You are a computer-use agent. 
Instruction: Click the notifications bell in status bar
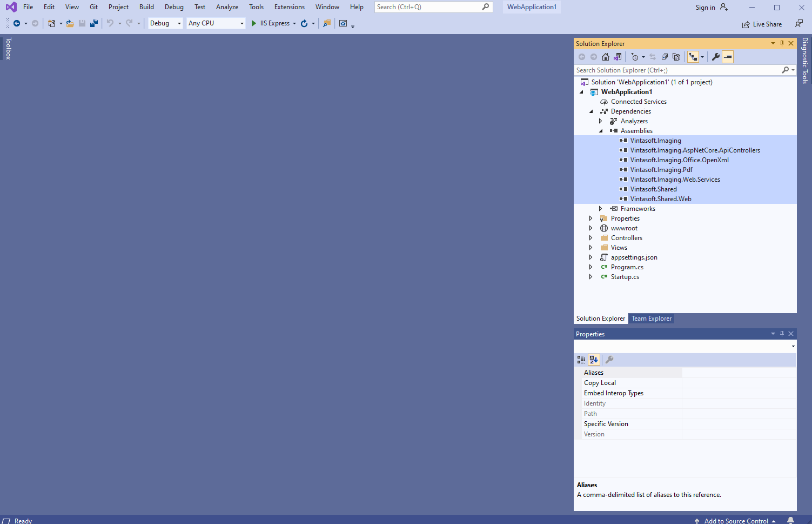coord(791,520)
